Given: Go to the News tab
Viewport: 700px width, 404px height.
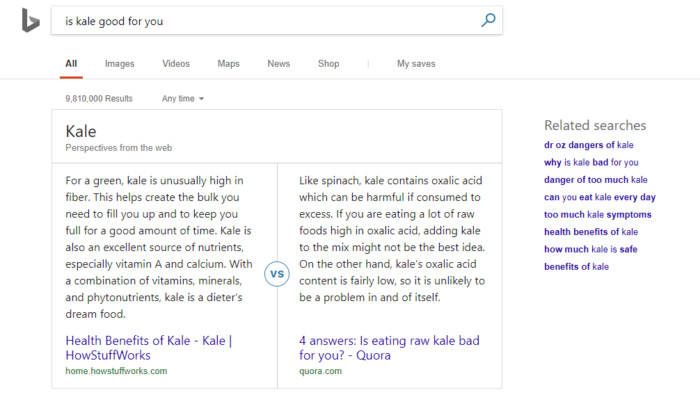Looking at the screenshot, I should [x=279, y=64].
